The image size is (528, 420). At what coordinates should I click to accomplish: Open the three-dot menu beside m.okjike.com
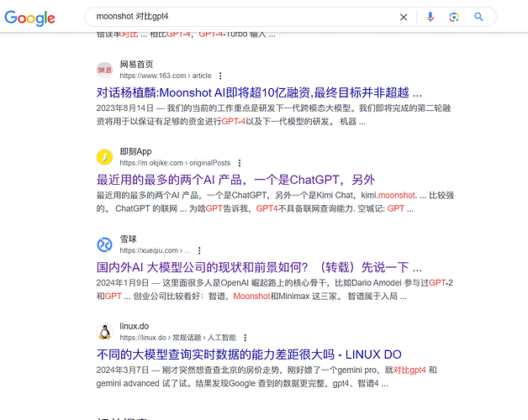coord(240,163)
